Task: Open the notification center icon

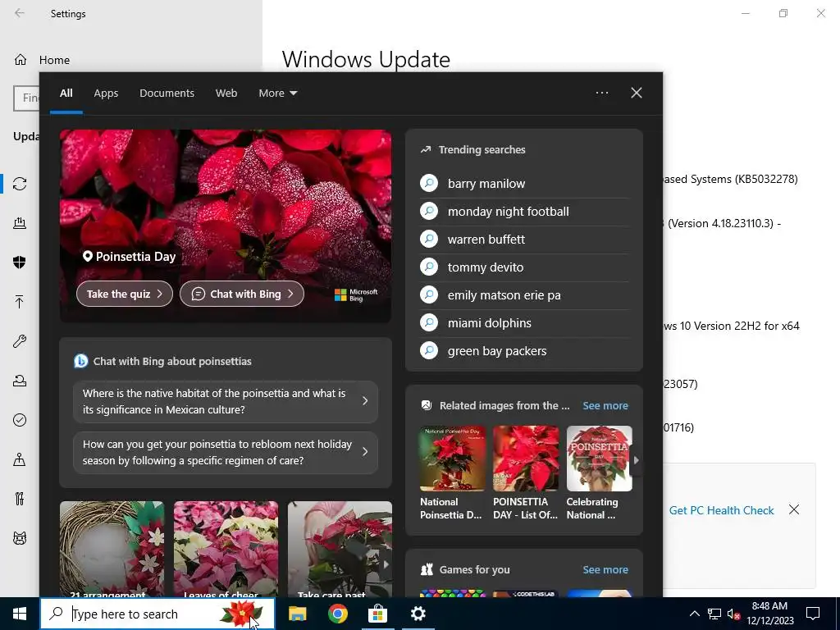Action: 813,614
